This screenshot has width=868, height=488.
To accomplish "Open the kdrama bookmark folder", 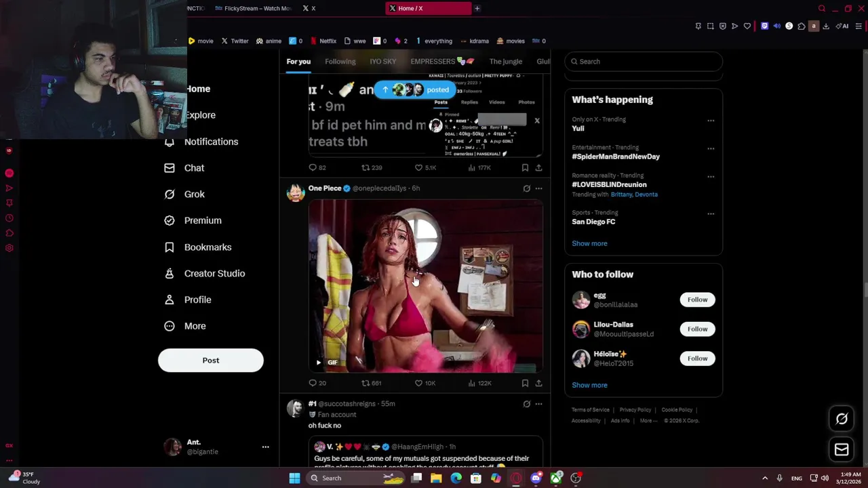I will [x=473, y=41].
